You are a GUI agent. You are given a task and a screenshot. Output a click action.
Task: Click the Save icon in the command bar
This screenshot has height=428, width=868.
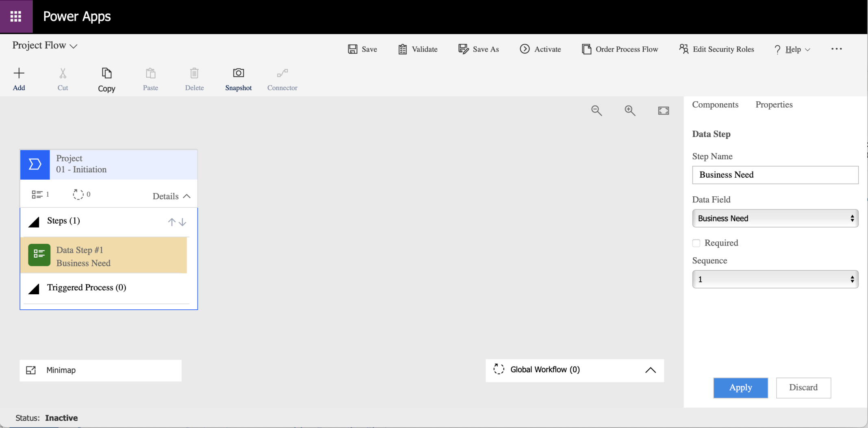pyautogui.click(x=352, y=49)
